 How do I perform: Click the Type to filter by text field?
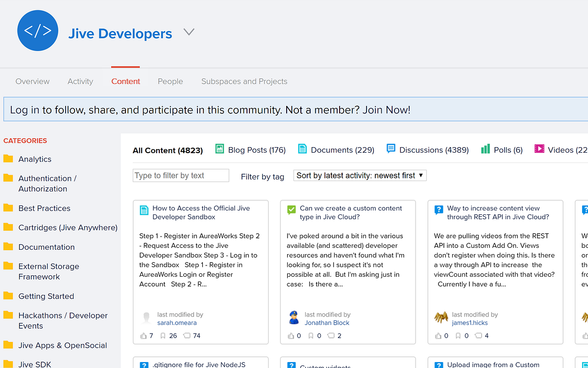click(x=180, y=175)
